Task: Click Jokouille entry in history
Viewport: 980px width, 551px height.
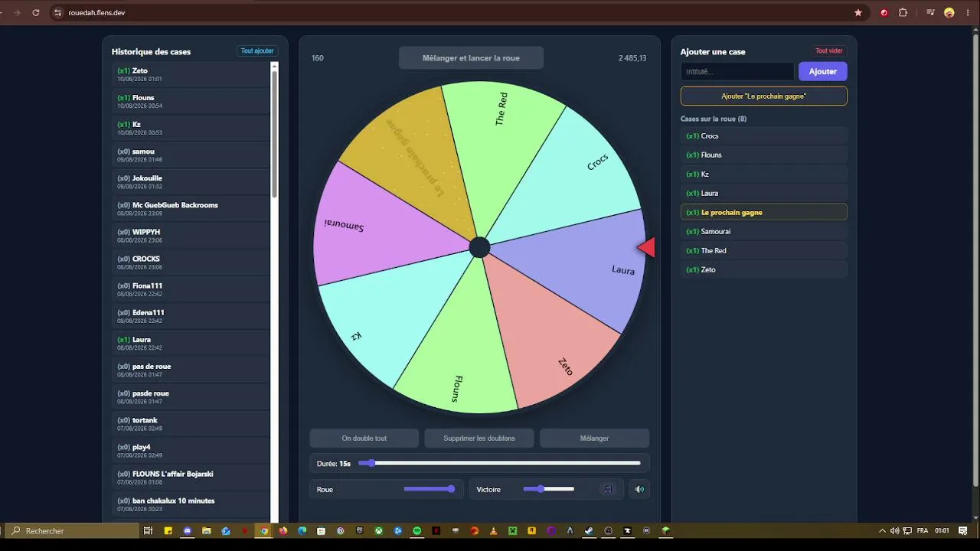Action: [191, 181]
